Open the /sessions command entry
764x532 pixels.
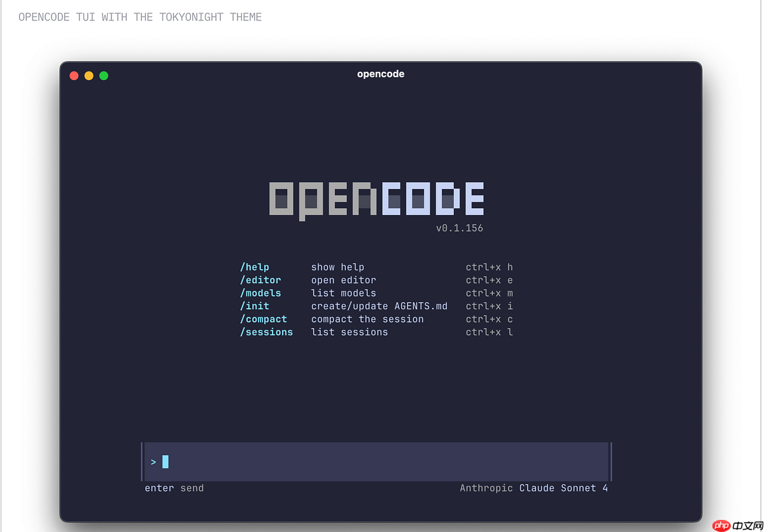tap(267, 332)
